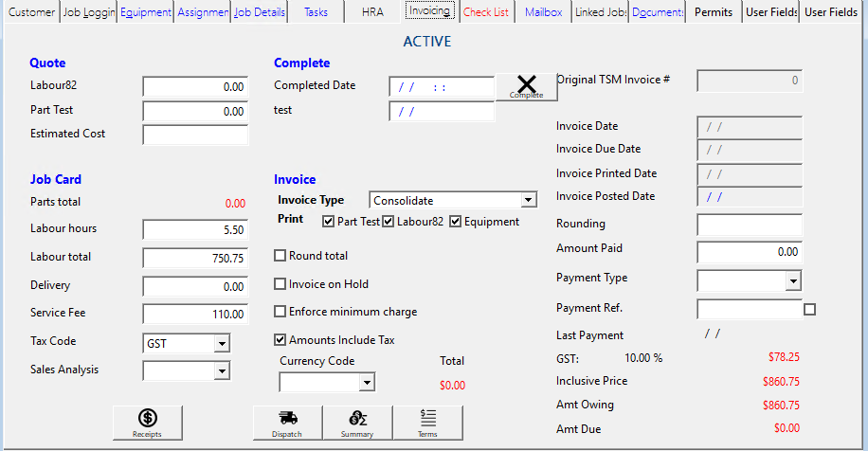Go to the Permits tab
The image size is (868, 451).
tap(714, 12)
